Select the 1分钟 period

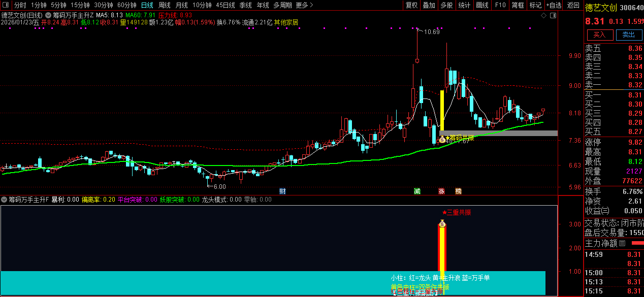[39, 5]
